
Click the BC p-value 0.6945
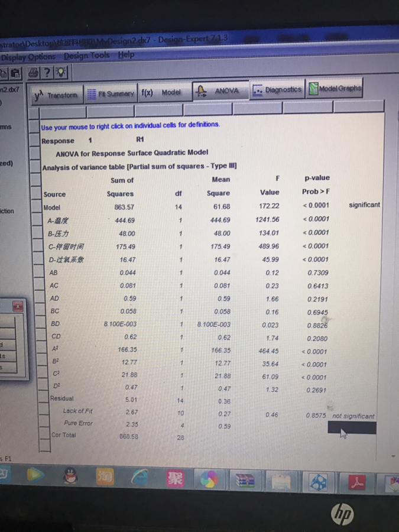317,313
